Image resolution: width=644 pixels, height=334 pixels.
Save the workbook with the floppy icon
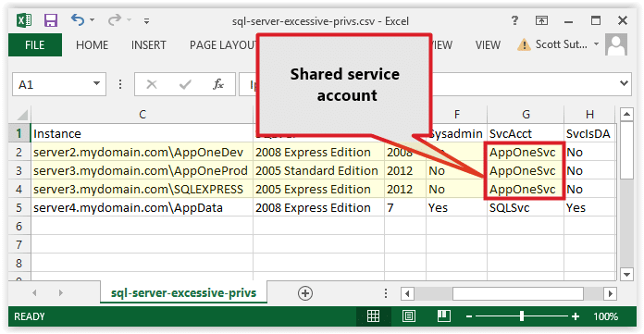[51, 20]
